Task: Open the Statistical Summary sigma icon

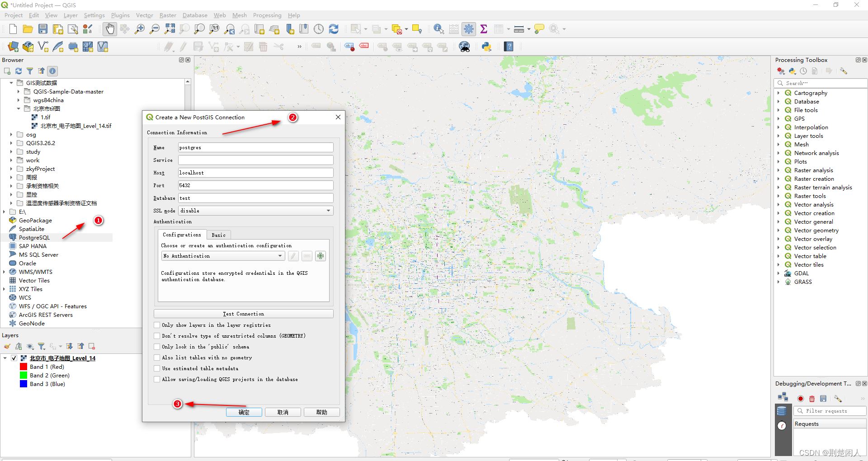Action: pos(484,29)
